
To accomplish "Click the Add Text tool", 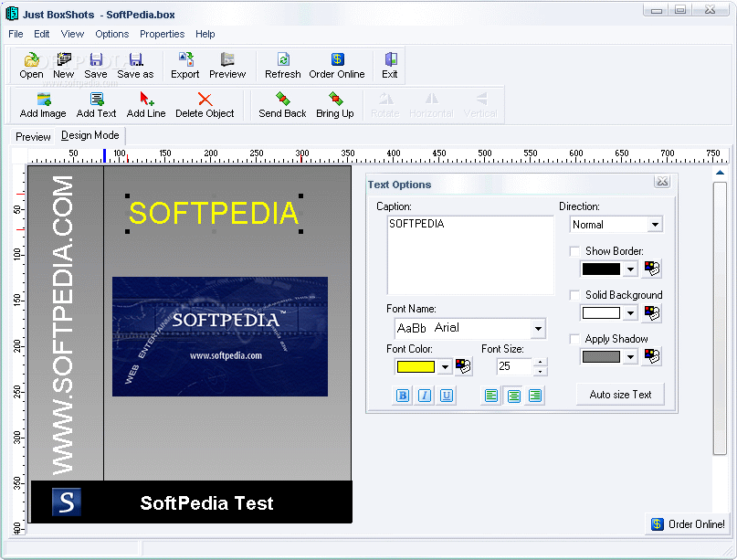I will click(x=97, y=105).
